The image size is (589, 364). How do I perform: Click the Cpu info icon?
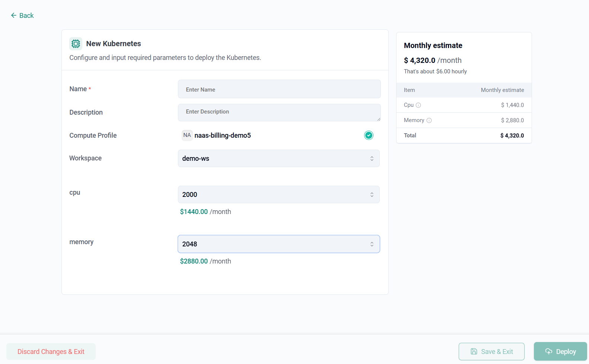[x=418, y=105]
